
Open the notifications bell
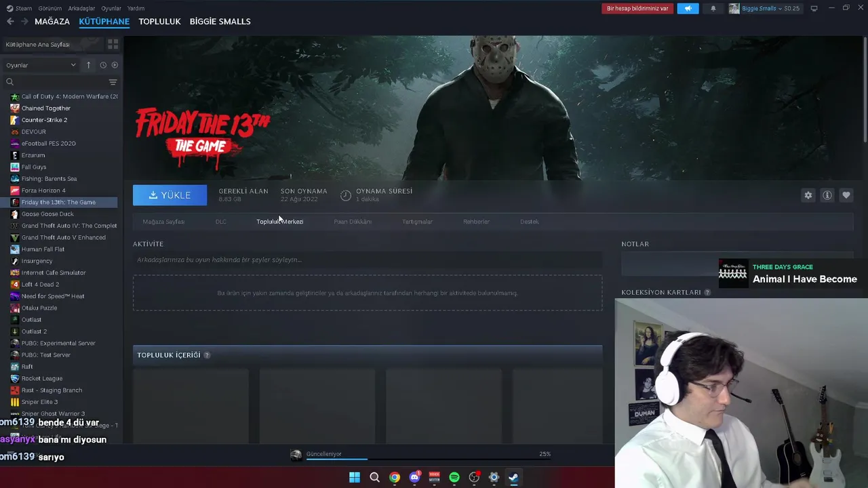[713, 8]
